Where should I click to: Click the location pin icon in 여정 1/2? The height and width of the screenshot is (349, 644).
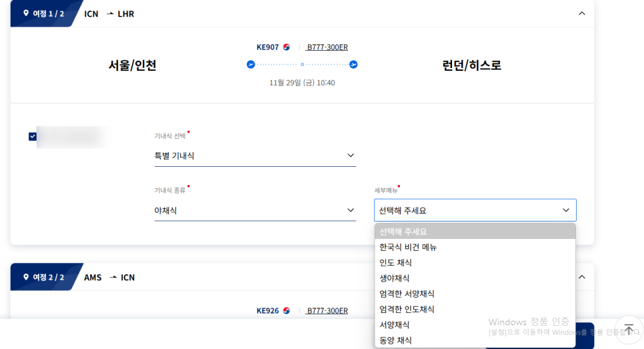coord(26,13)
